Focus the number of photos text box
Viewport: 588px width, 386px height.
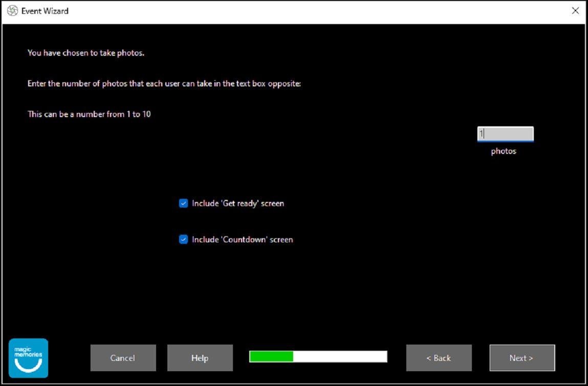(x=505, y=134)
